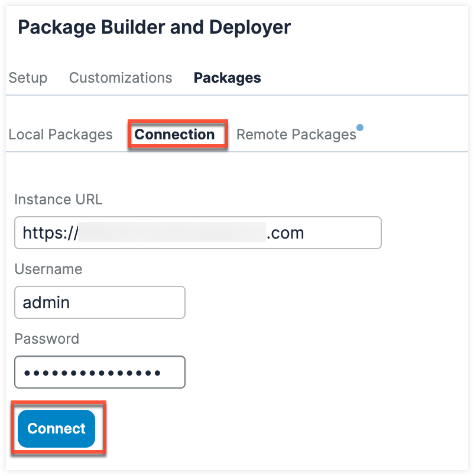Click the blurred hostname in Instance URL
This screenshot has height=476, width=474.
171,232
